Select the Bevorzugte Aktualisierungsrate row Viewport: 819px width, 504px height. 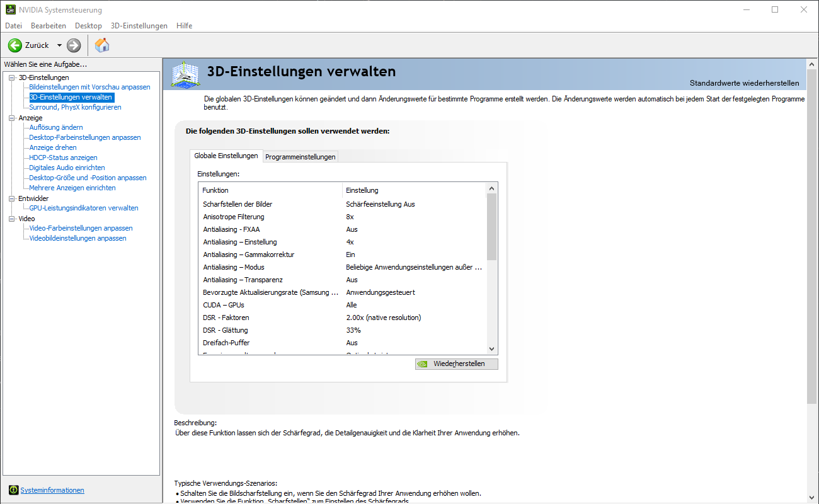click(x=343, y=292)
